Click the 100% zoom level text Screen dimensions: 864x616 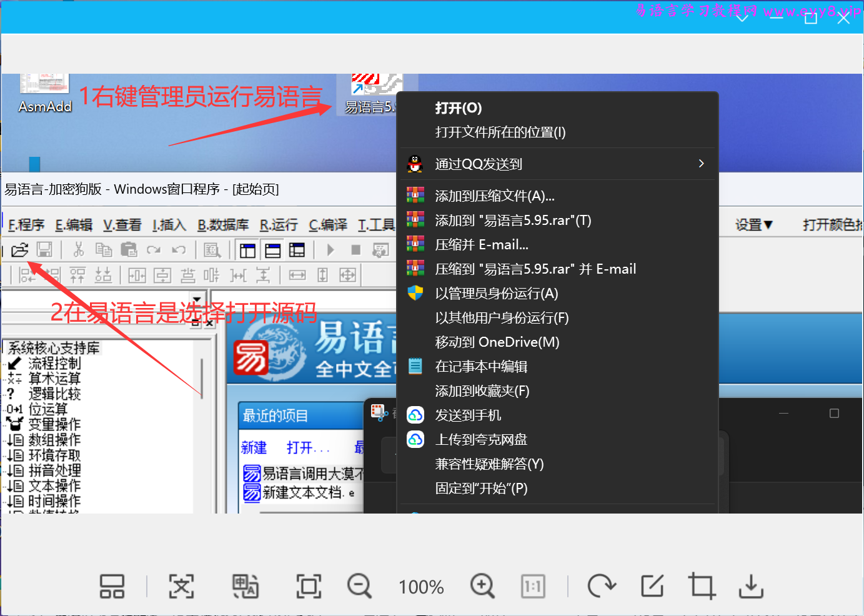pyautogui.click(x=421, y=587)
